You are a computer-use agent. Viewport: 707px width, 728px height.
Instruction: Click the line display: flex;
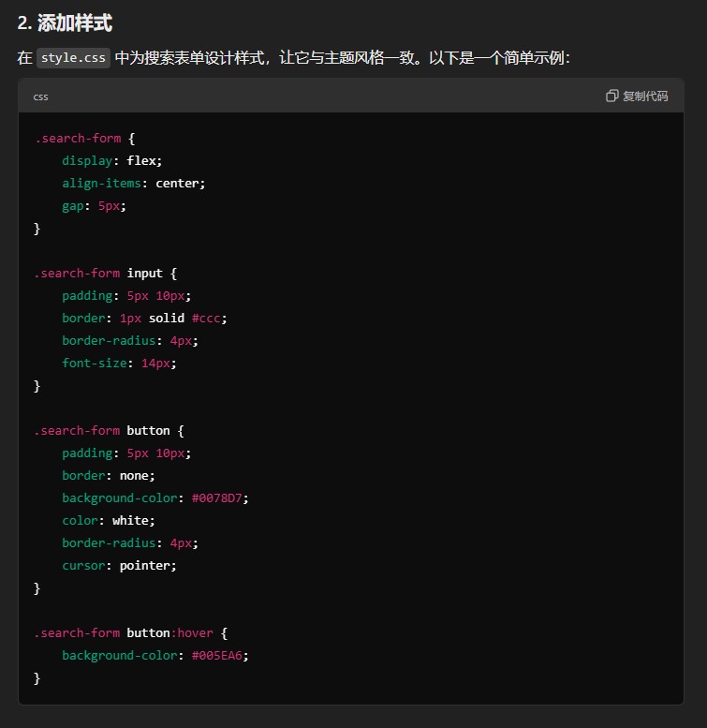click(x=111, y=160)
